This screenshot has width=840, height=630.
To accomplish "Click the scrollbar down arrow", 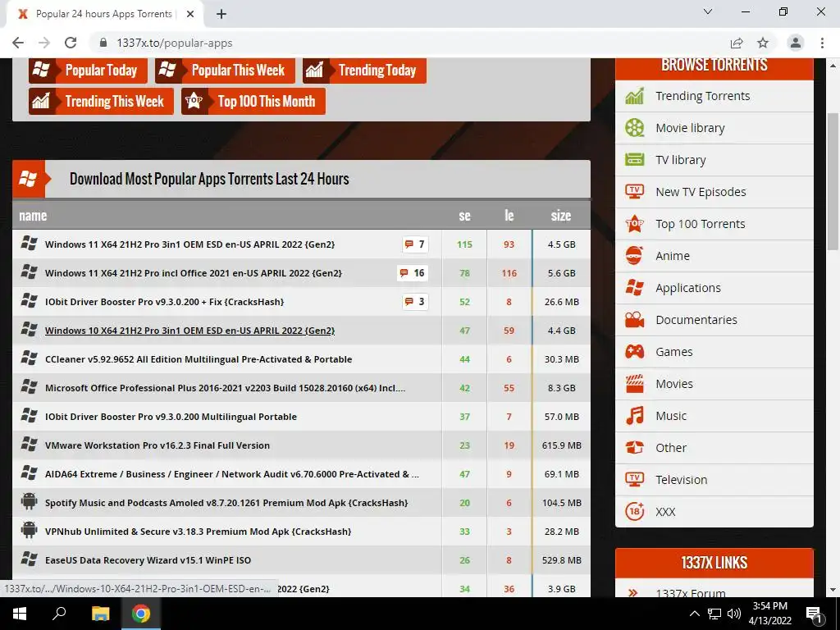I will pos(833,590).
